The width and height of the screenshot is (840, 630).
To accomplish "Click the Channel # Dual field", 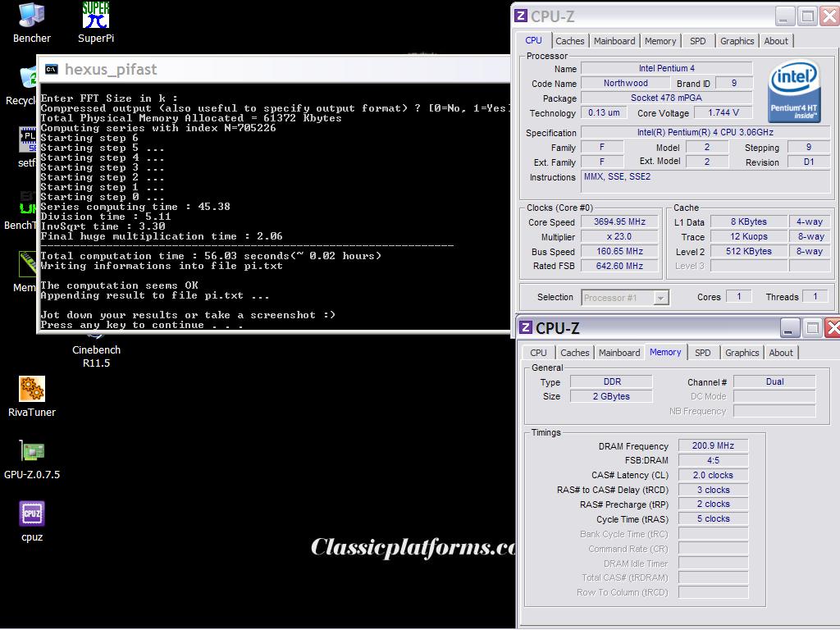I will point(774,381).
